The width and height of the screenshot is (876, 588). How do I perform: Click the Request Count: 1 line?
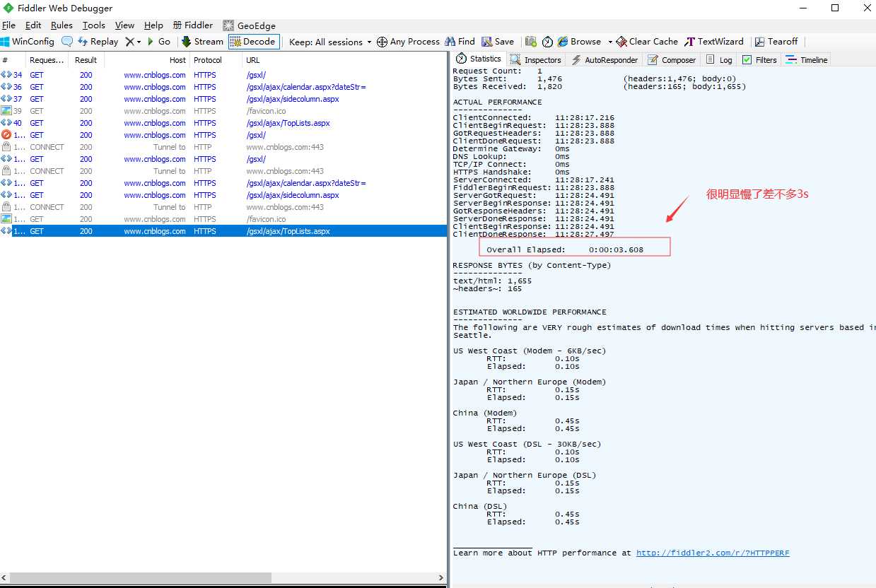[498, 71]
